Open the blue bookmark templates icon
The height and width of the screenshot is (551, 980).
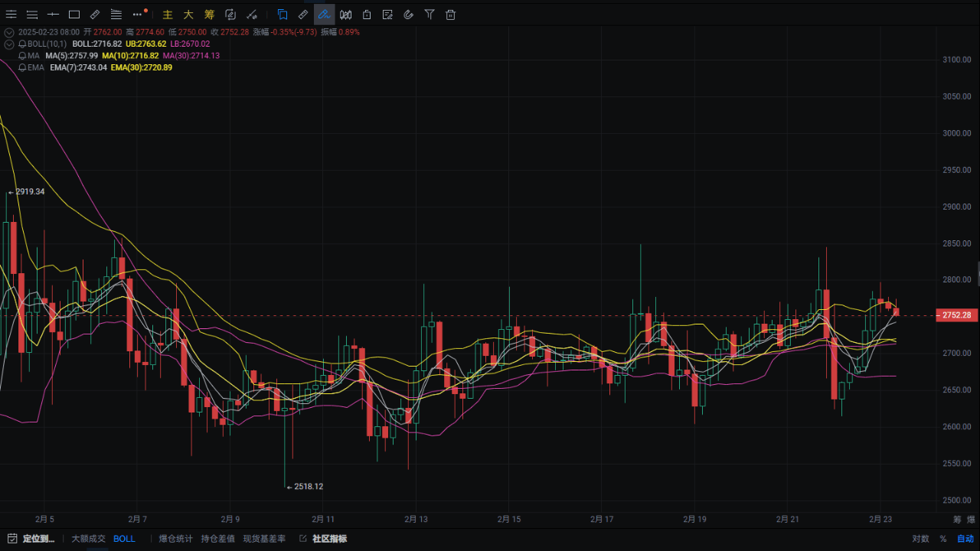283,15
